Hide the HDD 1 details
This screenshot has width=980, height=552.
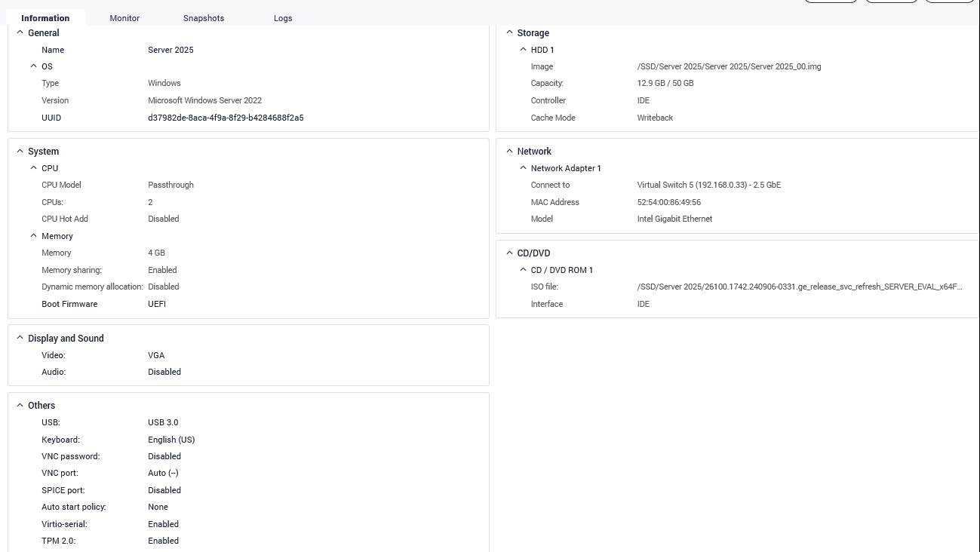coord(523,50)
